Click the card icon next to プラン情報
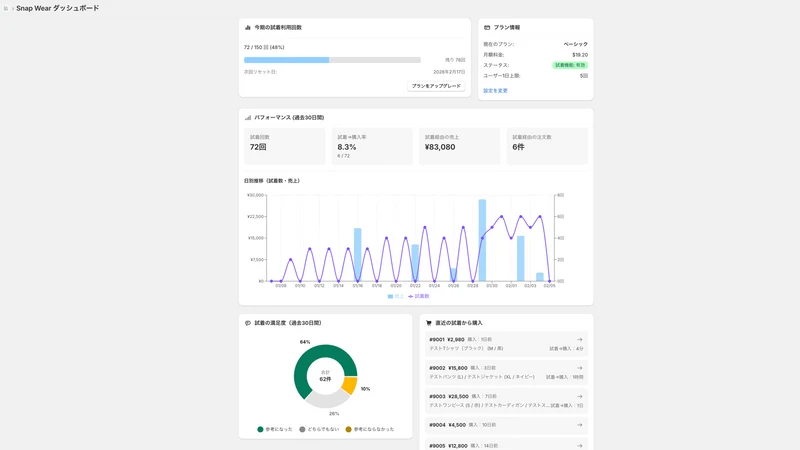 pos(487,28)
